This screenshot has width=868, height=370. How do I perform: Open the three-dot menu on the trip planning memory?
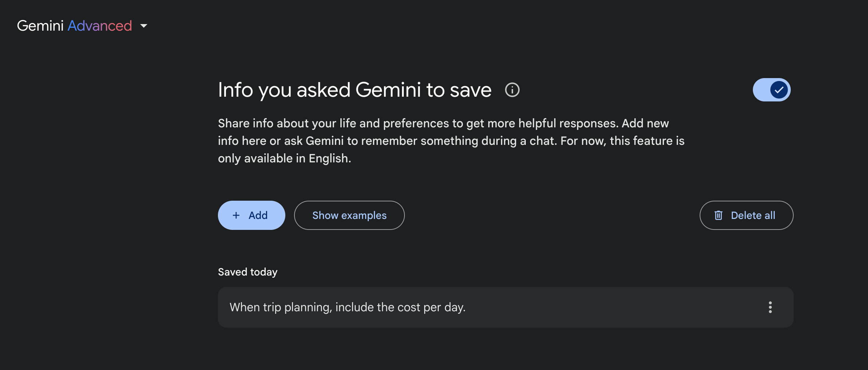tap(770, 307)
